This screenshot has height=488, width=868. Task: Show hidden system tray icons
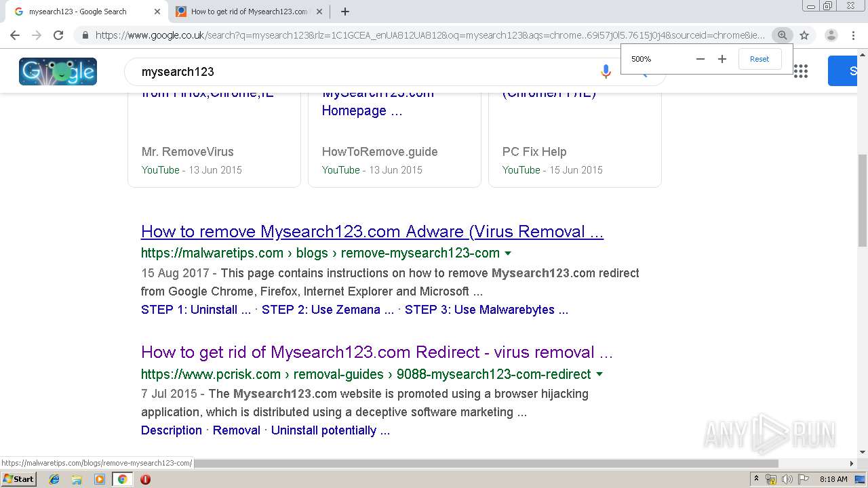756,479
